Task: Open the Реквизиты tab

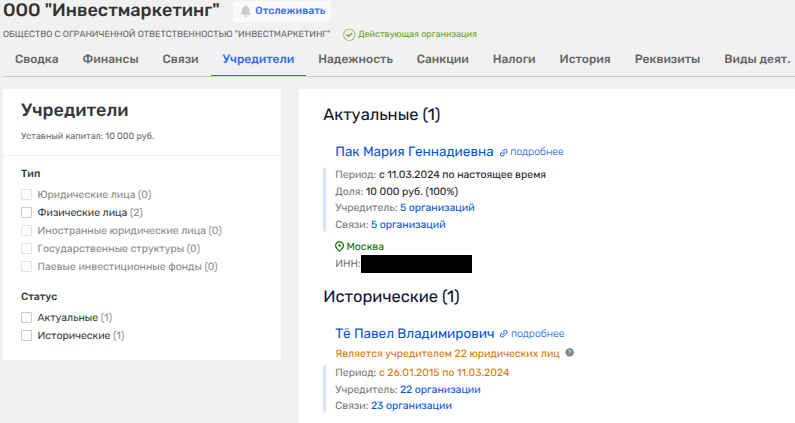Action: 667,59
